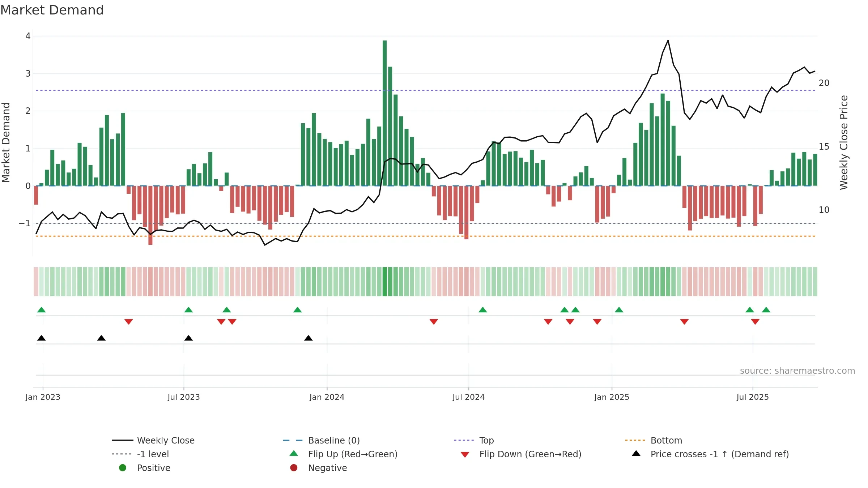This screenshot has width=868, height=488.
Task: Click the first pink cell of the heat strip
Action: pos(36,282)
